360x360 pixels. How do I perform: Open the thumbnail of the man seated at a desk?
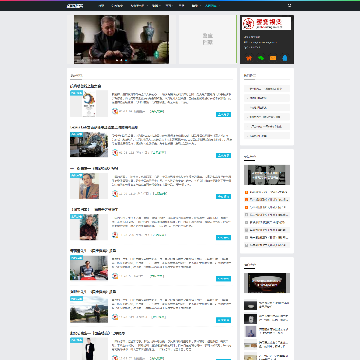(x=89, y=268)
